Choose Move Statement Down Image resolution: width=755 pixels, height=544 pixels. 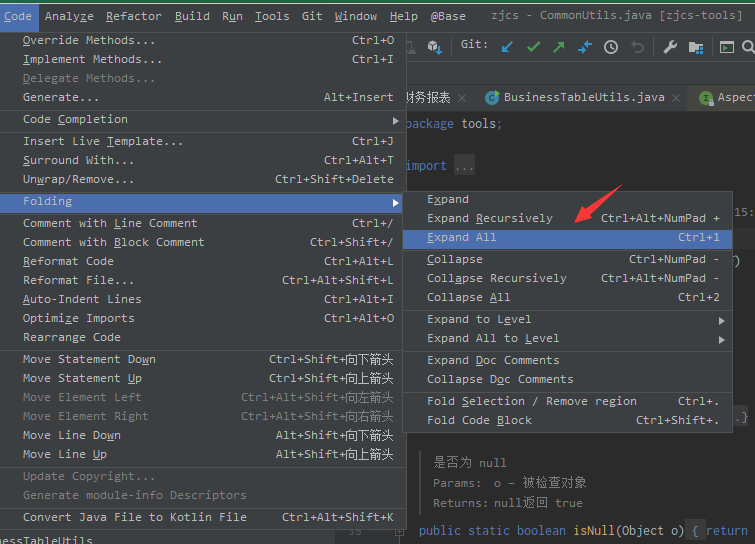202,360
